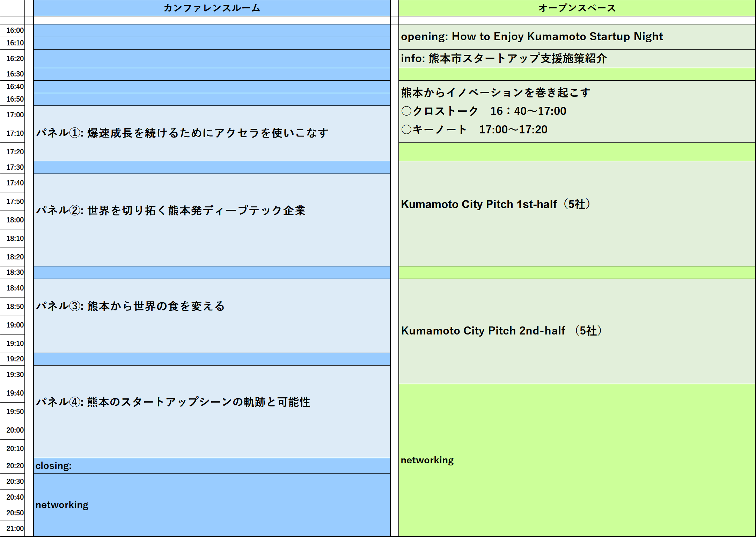
Task: Select the パネル④ スタートアップシーン session
Action: (x=173, y=402)
